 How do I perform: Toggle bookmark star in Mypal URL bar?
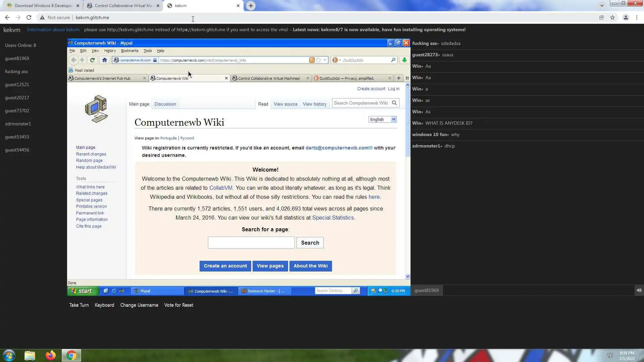[318, 60]
